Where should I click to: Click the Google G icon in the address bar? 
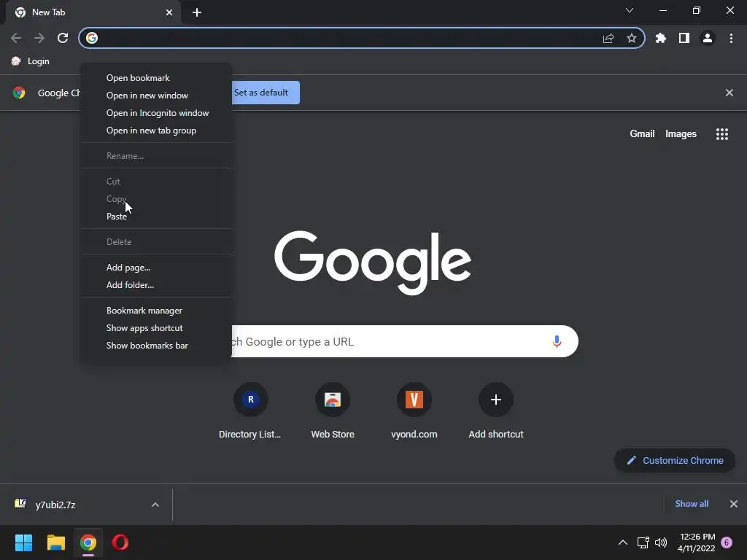(92, 38)
